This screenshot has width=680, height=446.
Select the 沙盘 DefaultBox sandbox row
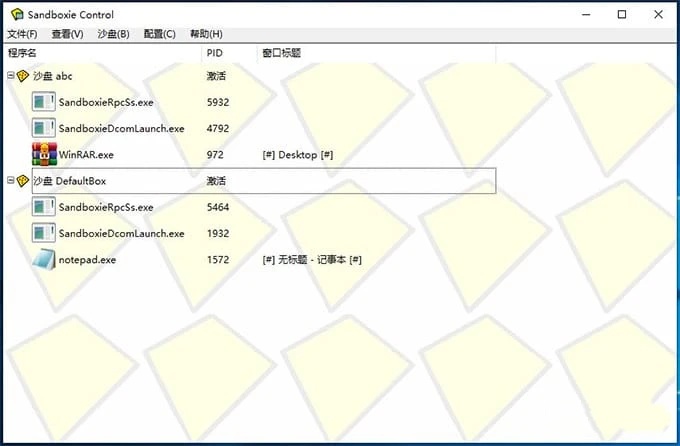[x=264, y=181]
